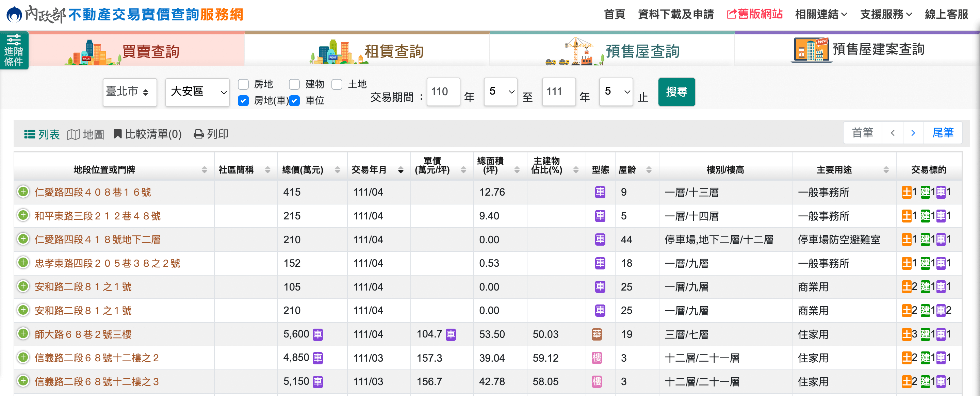980x396 pixels.
Task: Click the 搜尋 search button
Action: (x=677, y=92)
